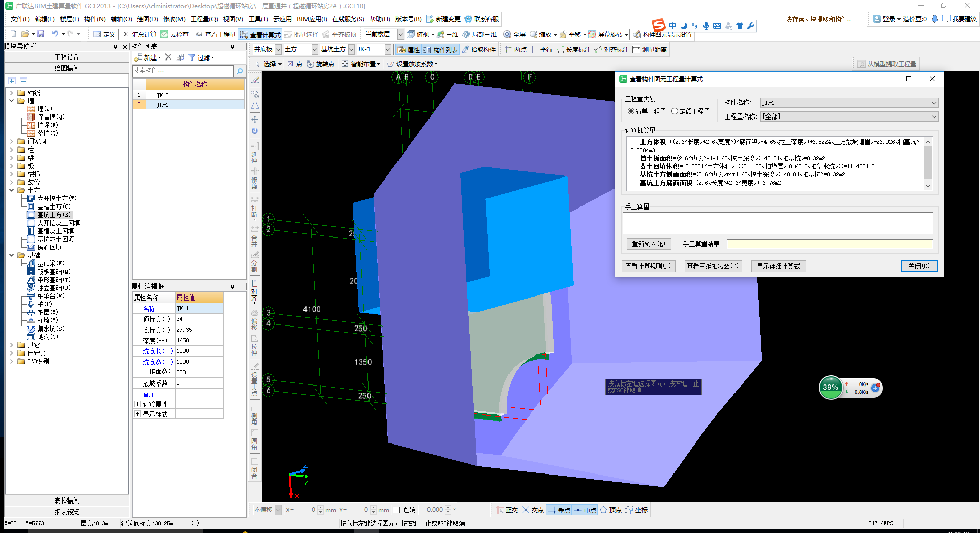Click the 批量选择 batch select tool
Screen dimensions: 980x533
[x=301, y=34]
